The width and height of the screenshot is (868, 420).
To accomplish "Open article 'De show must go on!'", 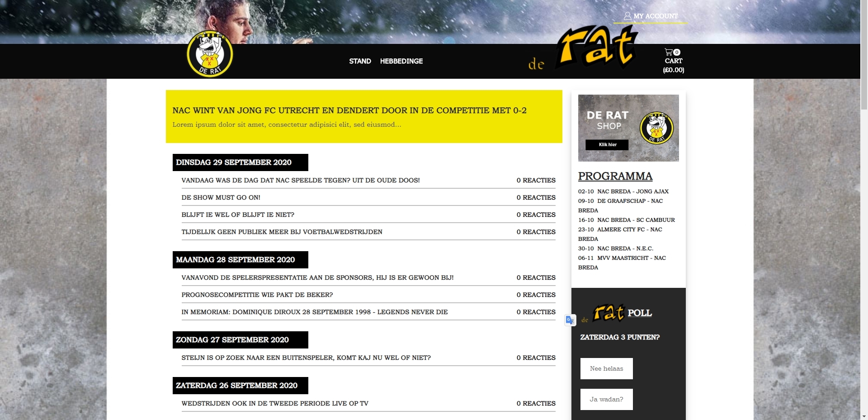I will tap(221, 197).
